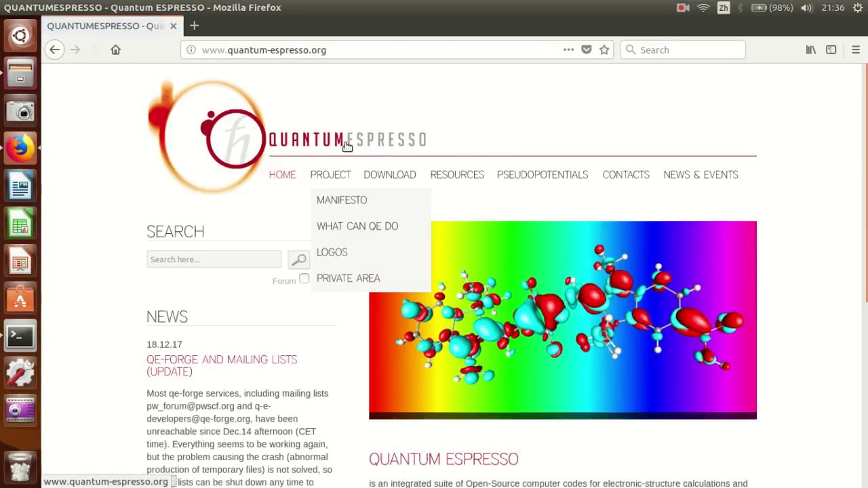
Task: Select PRIVATE AREA submenu entry
Action: pyautogui.click(x=349, y=279)
